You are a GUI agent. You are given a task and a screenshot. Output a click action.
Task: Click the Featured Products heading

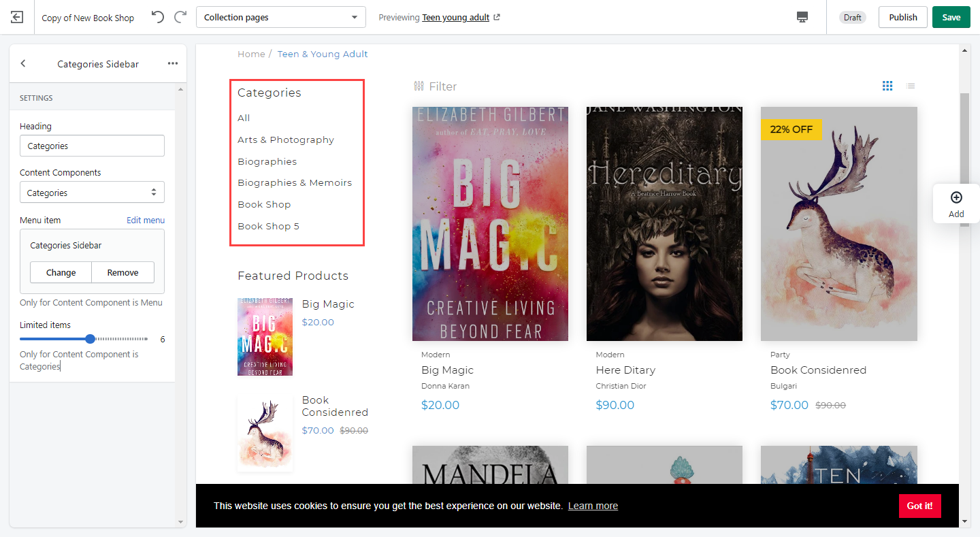pos(293,276)
